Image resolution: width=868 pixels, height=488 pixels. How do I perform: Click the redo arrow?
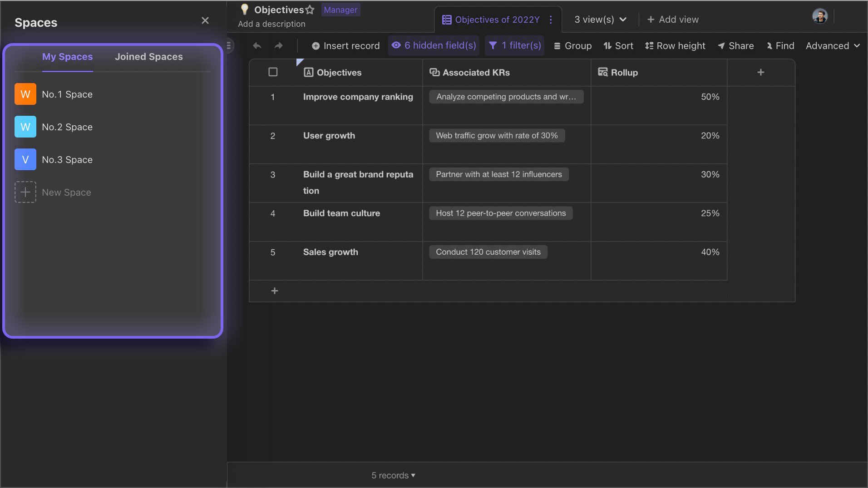(278, 46)
